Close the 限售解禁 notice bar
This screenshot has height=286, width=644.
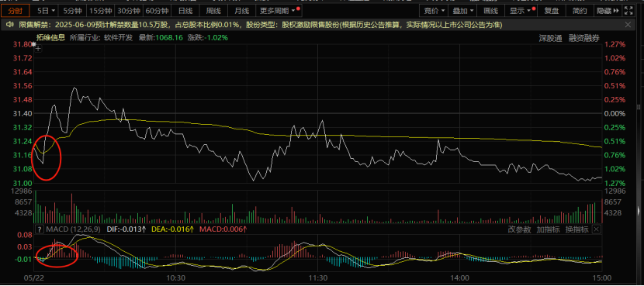point(628,25)
